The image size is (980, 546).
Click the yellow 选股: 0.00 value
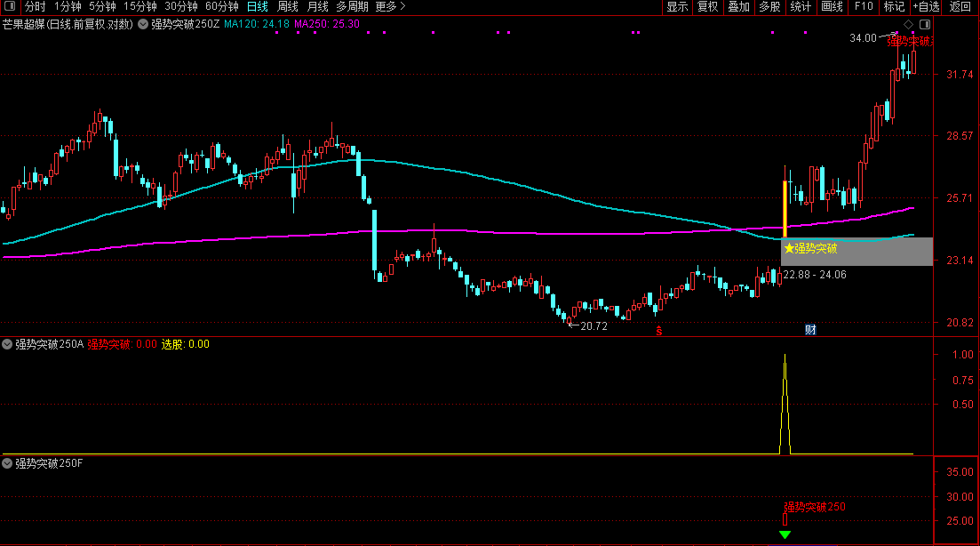pos(185,344)
